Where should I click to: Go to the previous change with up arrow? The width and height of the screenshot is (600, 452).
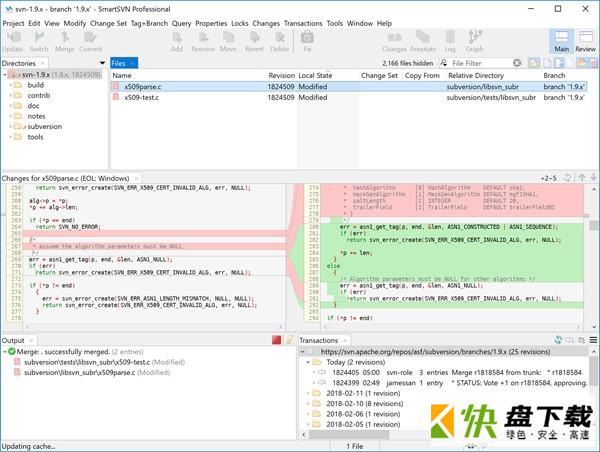582,178
